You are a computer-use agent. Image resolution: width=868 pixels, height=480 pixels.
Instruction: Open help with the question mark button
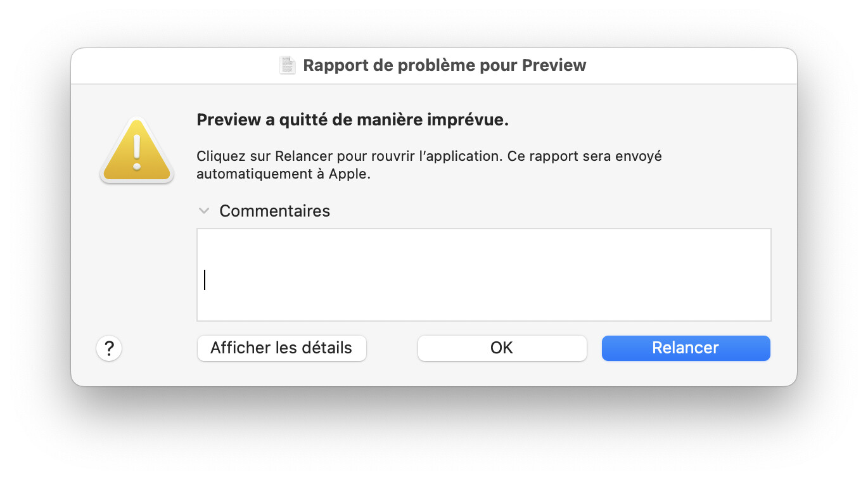pos(109,348)
